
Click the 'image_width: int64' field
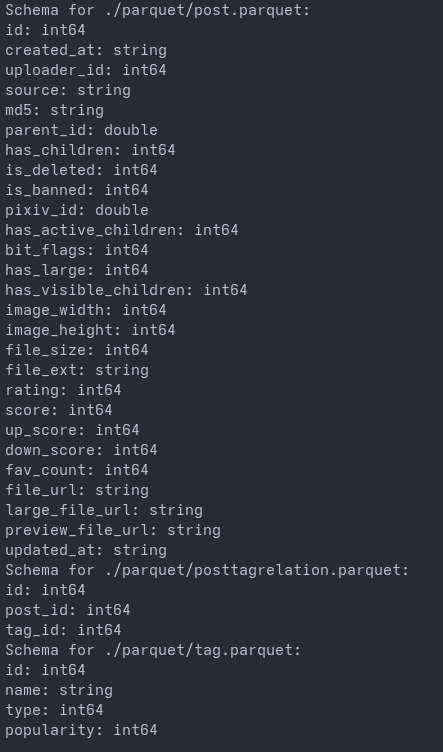pyautogui.click(x=86, y=310)
